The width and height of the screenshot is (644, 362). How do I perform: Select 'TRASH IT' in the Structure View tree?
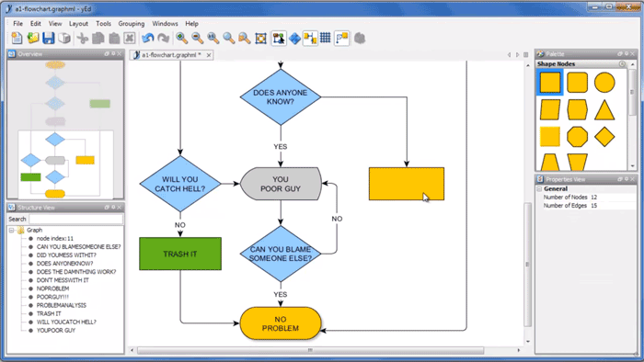tap(49, 313)
